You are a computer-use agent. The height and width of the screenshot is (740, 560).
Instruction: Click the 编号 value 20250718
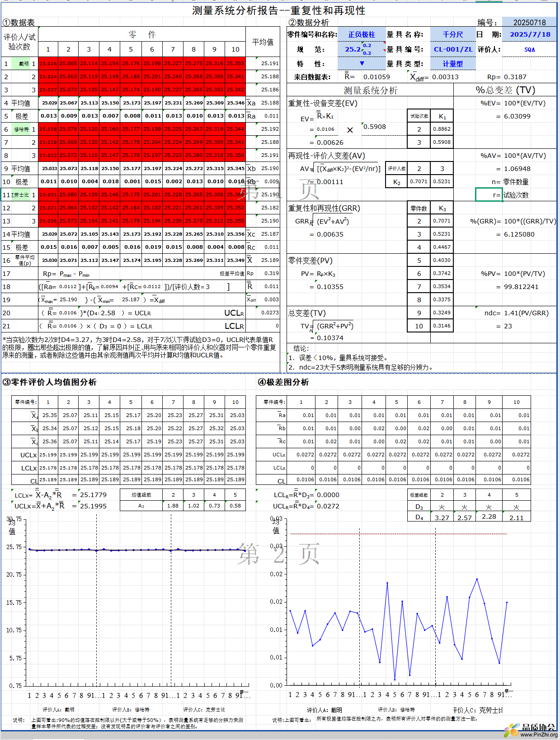coord(529,23)
